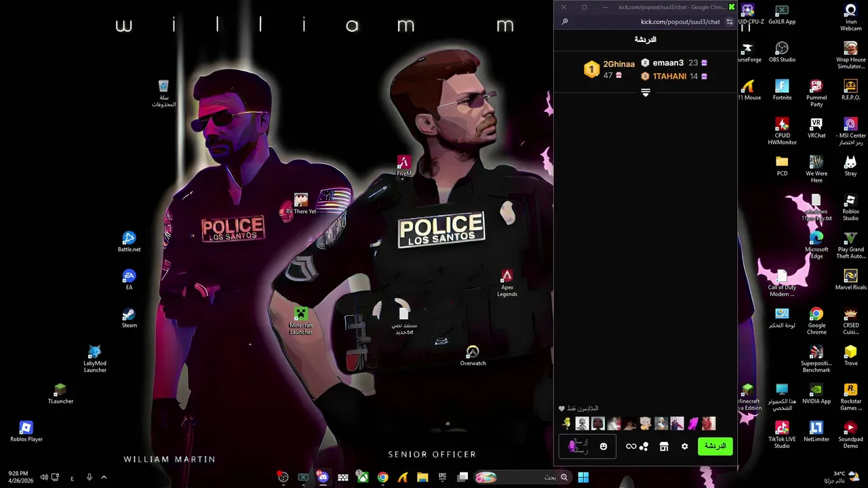Open Microsoft Edge desktop icon
868x488 pixels.
click(816, 245)
